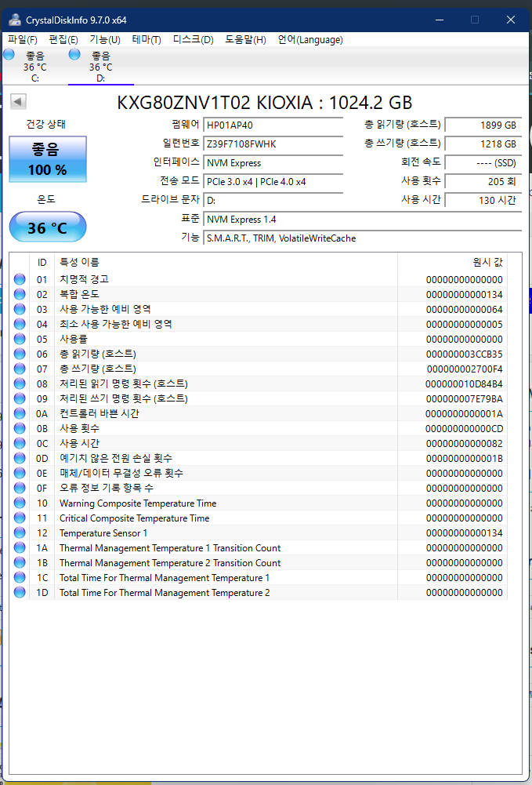Click total host reads value 1899 GB
This screenshot has height=785, width=532.
(x=483, y=125)
